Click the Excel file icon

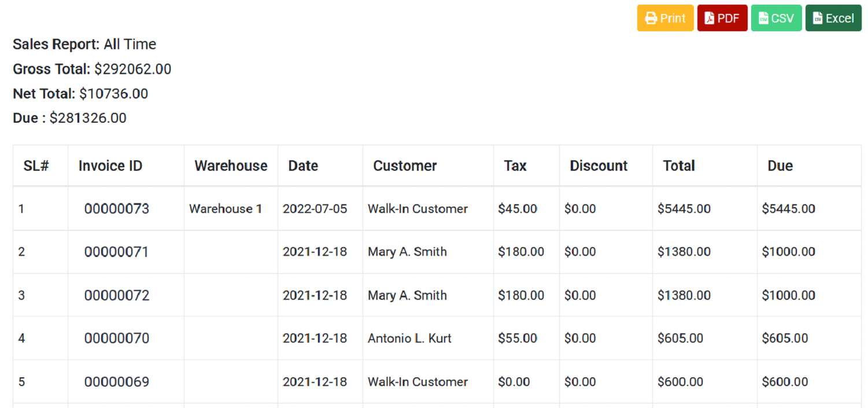818,19
